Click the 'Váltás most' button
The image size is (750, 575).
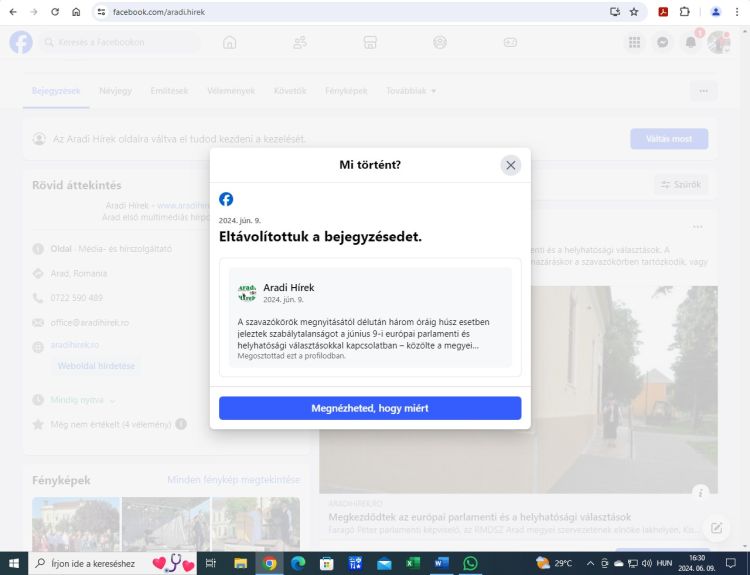coord(669,139)
